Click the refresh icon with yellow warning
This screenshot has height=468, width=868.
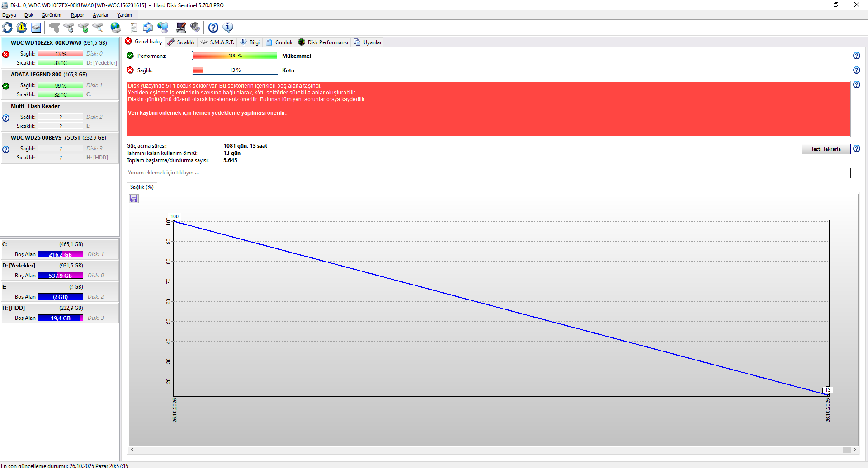click(22, 28)
